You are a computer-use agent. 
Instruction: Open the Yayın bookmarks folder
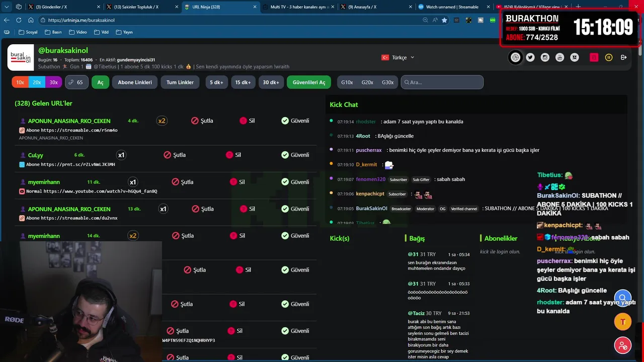tap(124, 32)
